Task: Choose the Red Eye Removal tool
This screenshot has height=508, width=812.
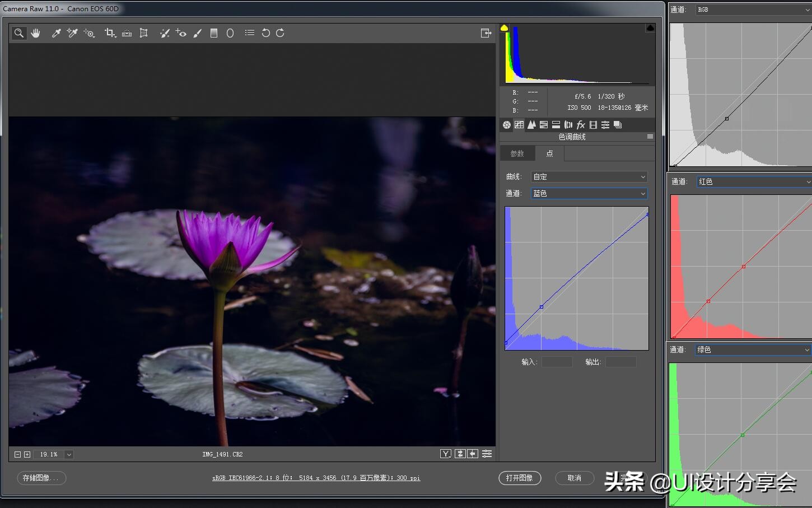Action: (x=181, y=33)
